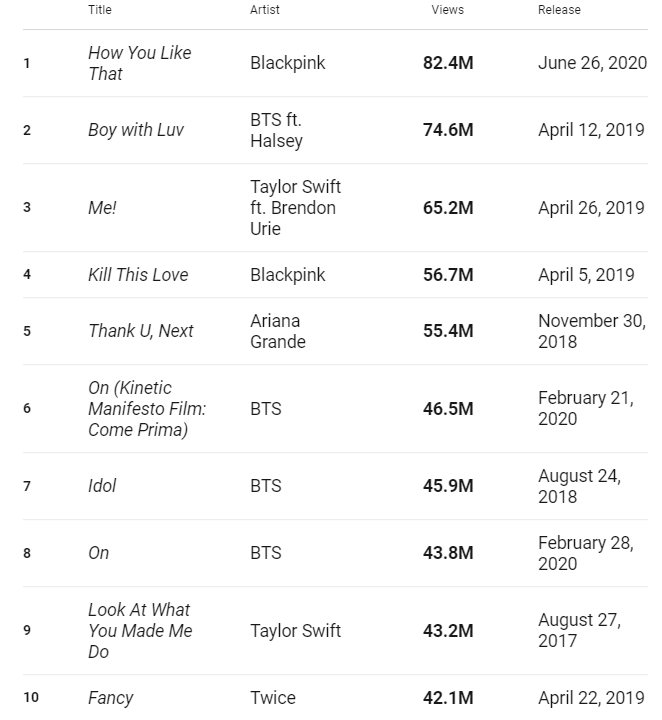662x720 pixels.
Task: Select the Kill This Love title
Action: (138, 275)
